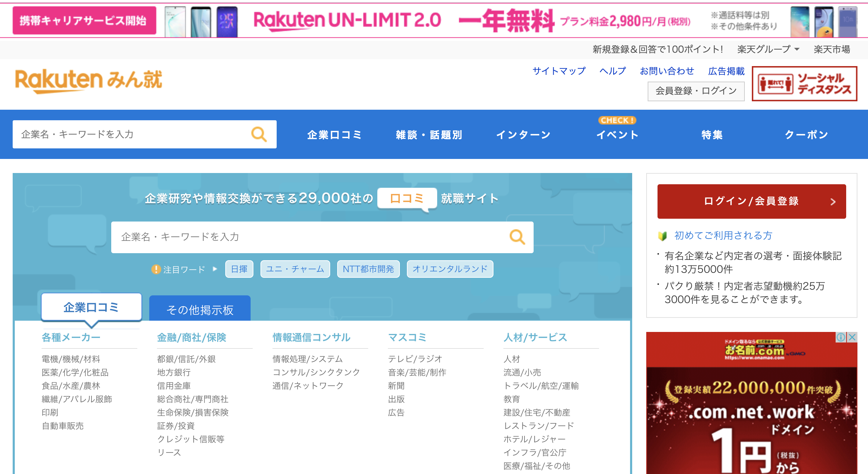Screen dimensions: 868x474
Task: Open the 企業口コミ navigation menu
Action: [334, 135]
